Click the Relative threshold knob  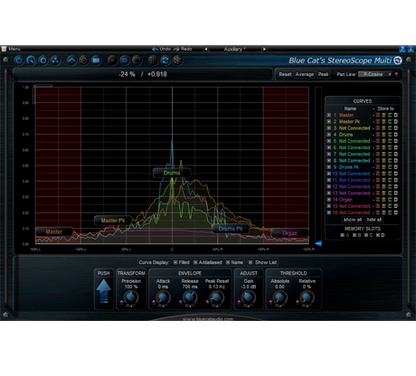tap(307, 298)
